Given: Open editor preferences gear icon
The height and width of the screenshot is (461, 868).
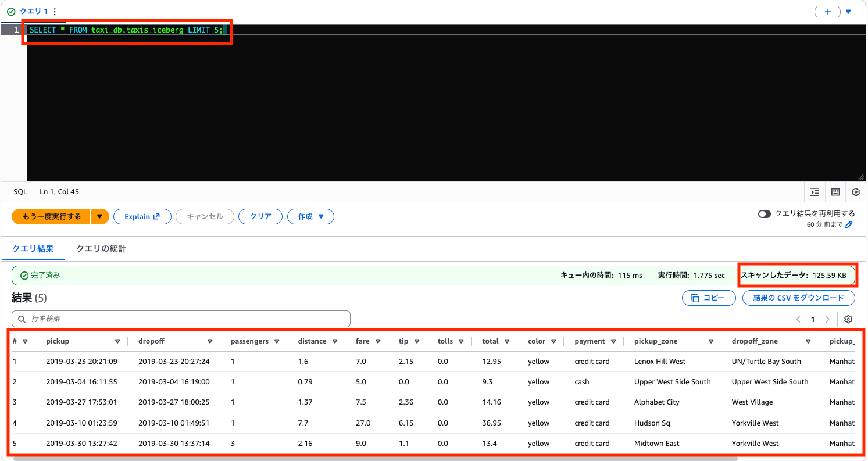Looking at the screenshot, I should point(855,192).
